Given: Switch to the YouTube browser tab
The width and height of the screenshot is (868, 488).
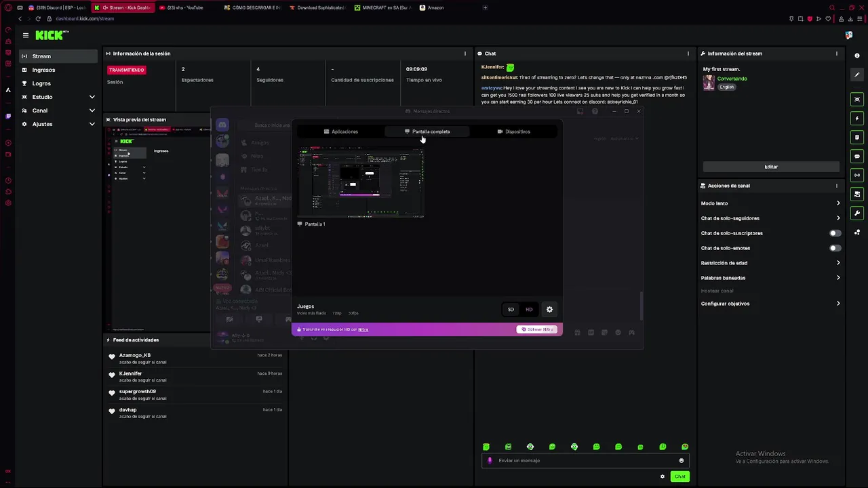Looking at the screenshot, I should (x=186, y=7).
